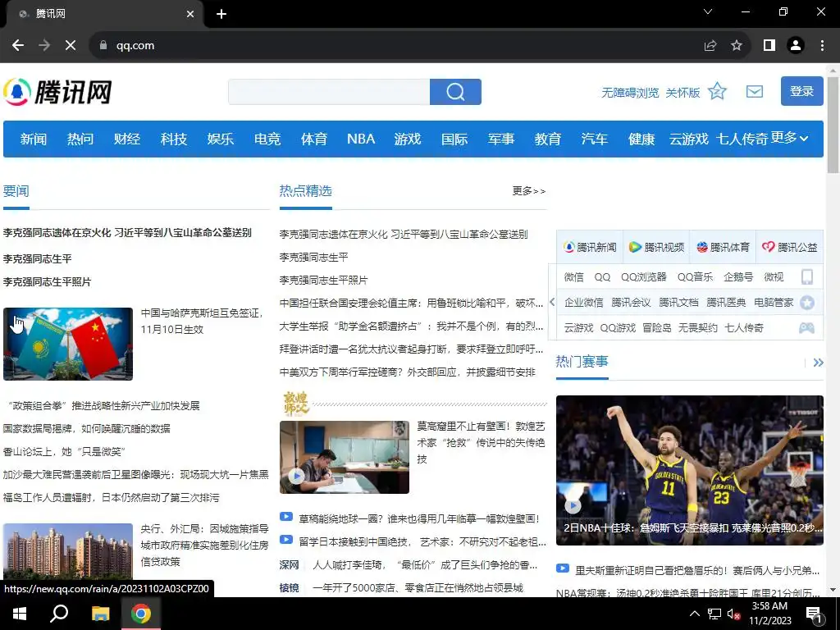840x630 pixels.
Task: Open 福岛工作人员遭辐射 headline
Action: pyautogui.click(x=111, y=498)
